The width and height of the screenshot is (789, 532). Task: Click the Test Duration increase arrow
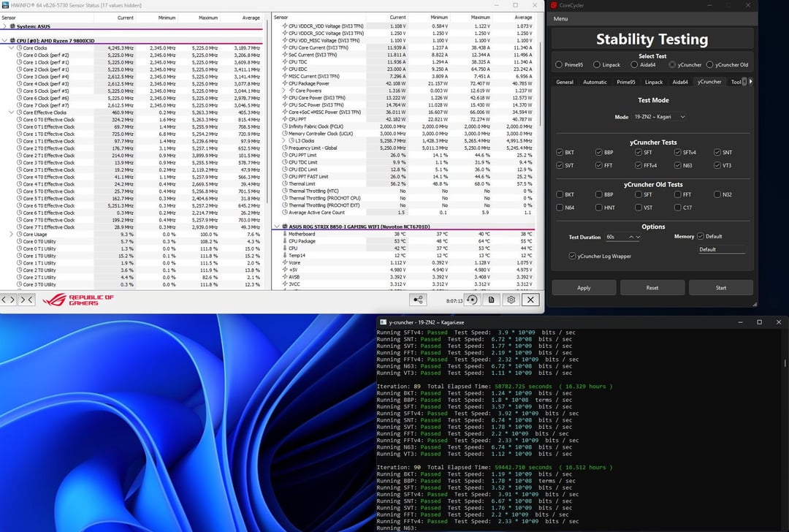(x=631, y=237)
